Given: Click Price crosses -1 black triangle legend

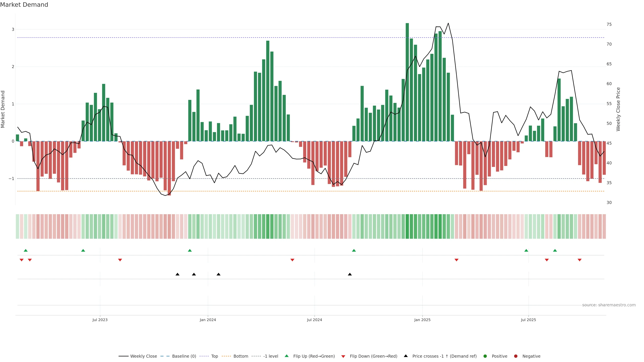Looking at the screenshot, I should click(406, 356).
